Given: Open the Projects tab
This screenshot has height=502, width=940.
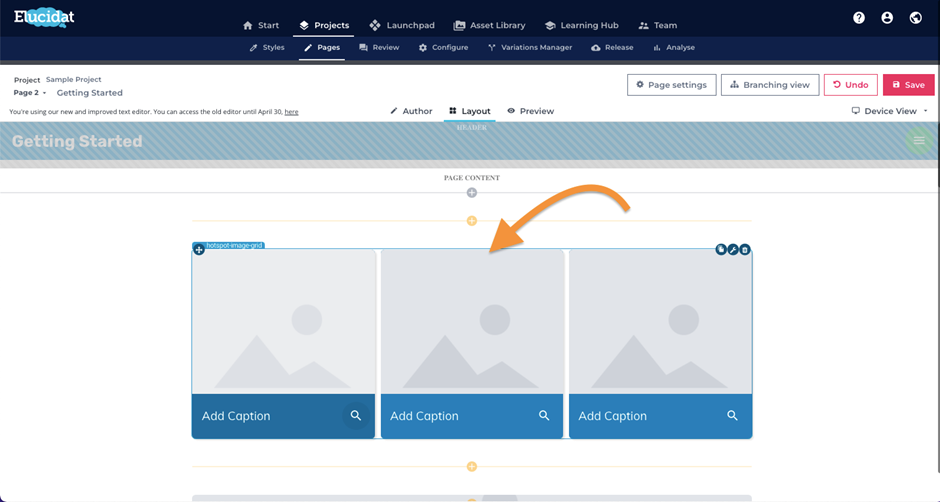Looking at the screenshot, I should coord(324,25).
